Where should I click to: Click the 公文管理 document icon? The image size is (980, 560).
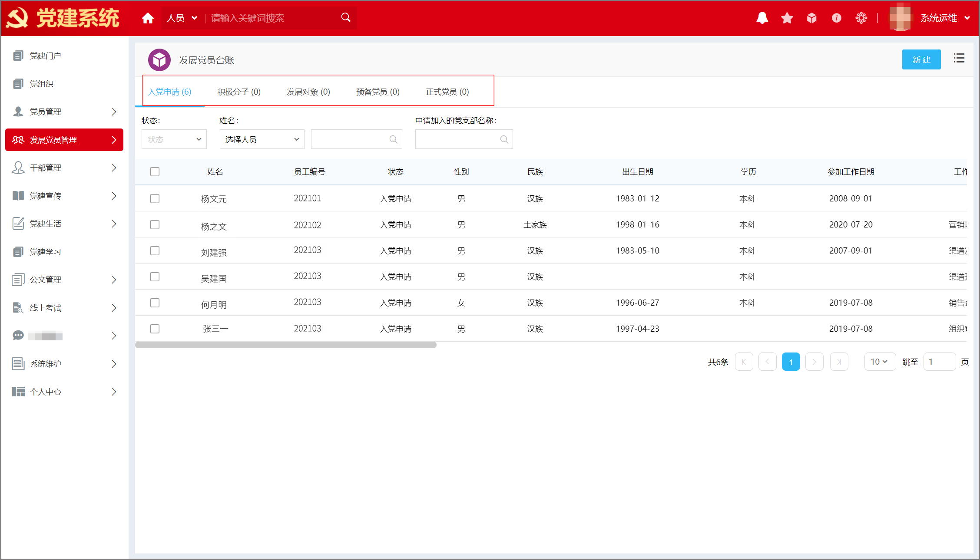coord(18,280)
